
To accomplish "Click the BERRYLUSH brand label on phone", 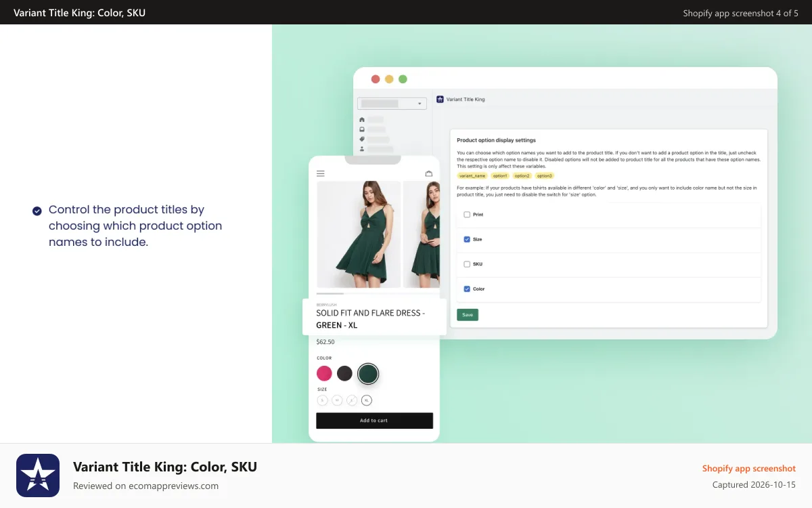I will [326, 305].
